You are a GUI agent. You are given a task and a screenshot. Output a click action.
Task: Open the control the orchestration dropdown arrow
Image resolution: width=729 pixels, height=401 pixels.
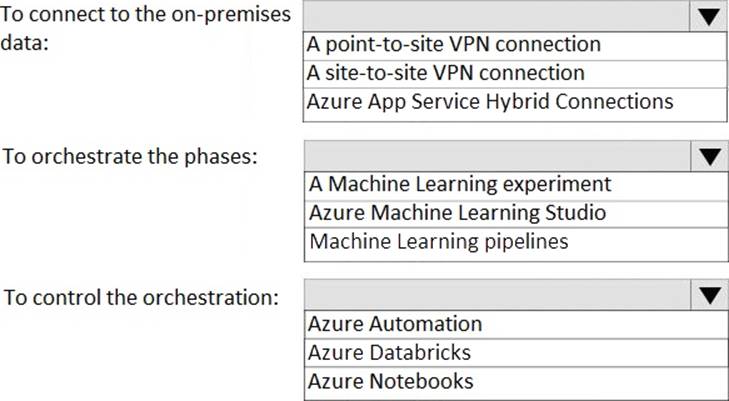point(709,295)
